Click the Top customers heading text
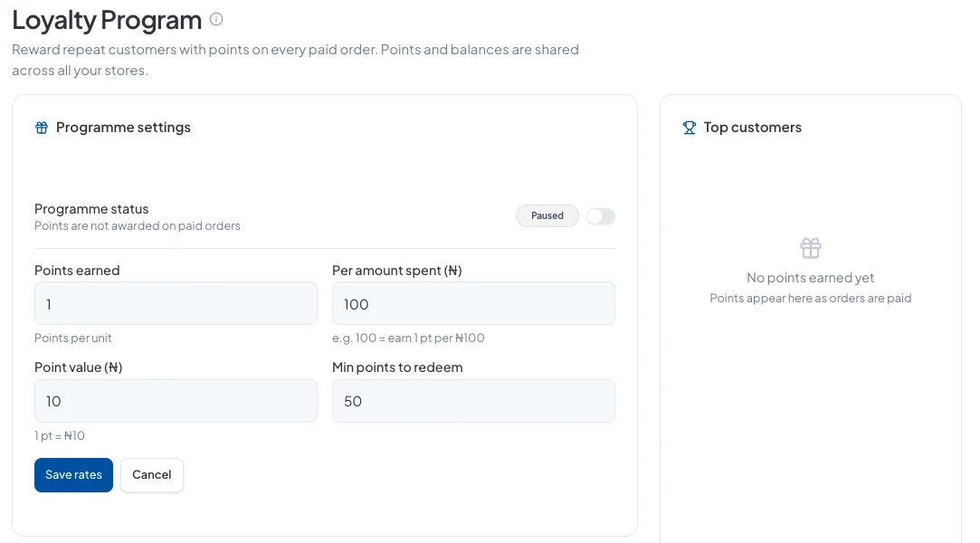This screenshot has width=980, height=543. click(x=753, y=128)
